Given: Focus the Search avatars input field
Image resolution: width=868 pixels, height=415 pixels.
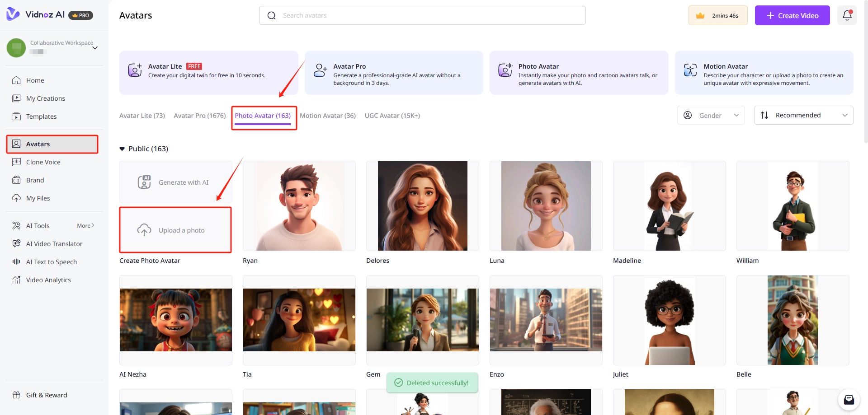Looking at the screenshot, I should (x=429, y=15).
